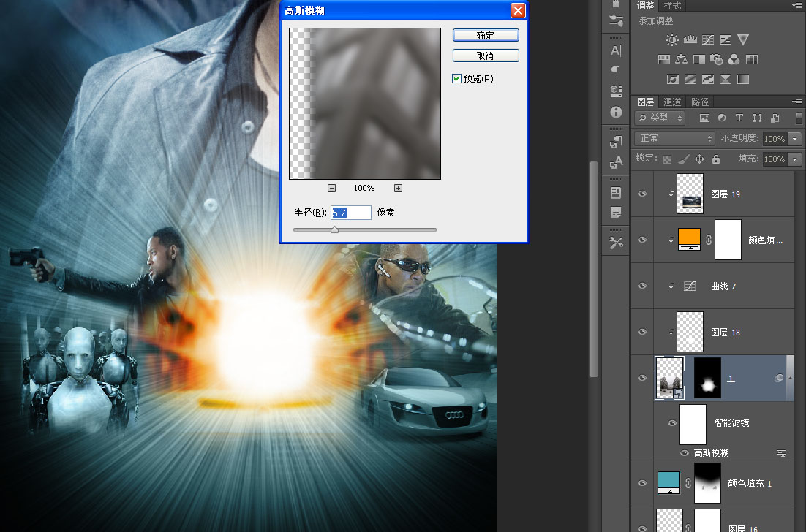Image resolution: width=806 pixels, height=532 pixels.
Task: Hide the 颜色填充 1 layer
Action: click(x=642, y=483)
